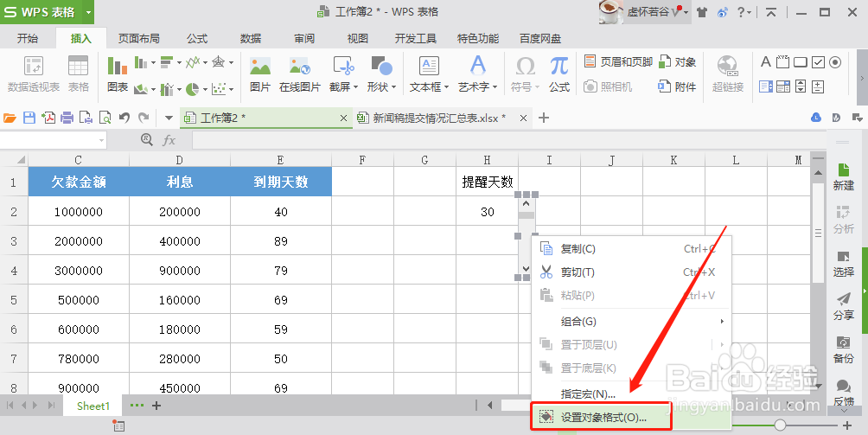
Task: Insert a combo box form control
Action: tap(782, 86)
